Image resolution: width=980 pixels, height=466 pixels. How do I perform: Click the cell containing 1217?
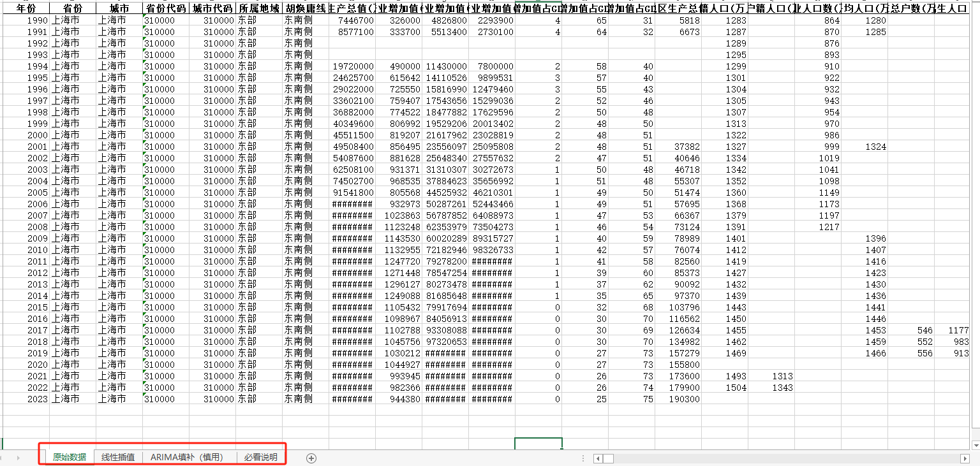point(818,227)
